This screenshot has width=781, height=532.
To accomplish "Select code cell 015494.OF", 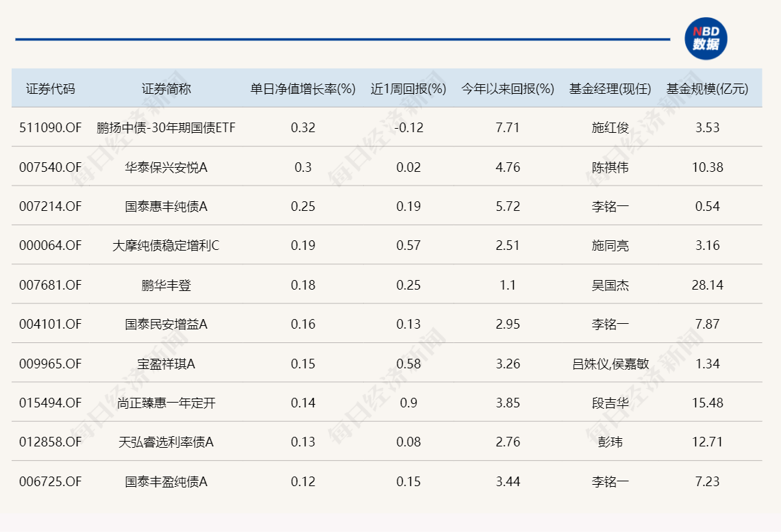I will pyautogui.click(x=50, y=403).
